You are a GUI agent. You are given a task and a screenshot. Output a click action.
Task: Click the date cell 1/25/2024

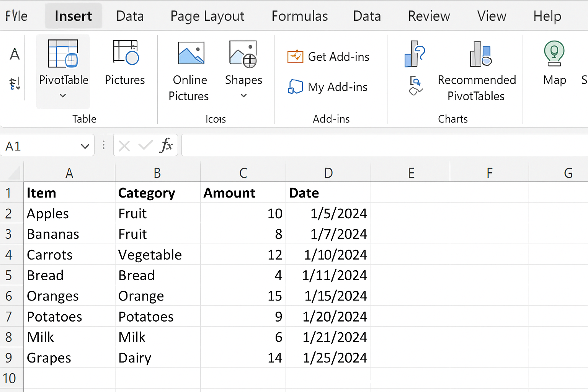click(x=328, y=358)
